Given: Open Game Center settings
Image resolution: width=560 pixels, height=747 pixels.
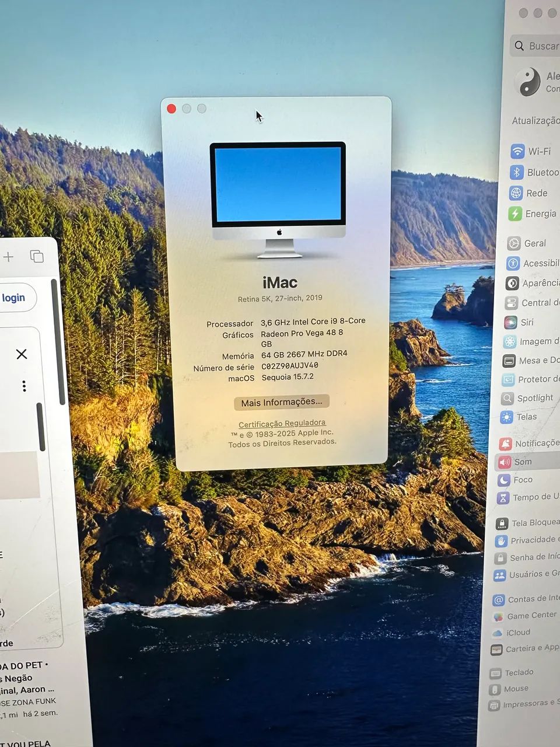Looking at the screenshot, I should (x=524, y=616).
